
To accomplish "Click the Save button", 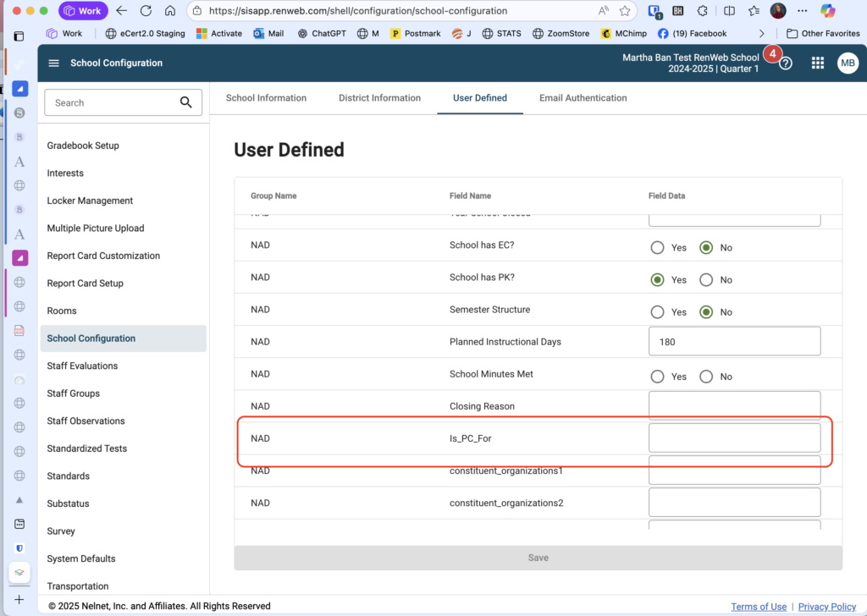I will pyautogui.click(x=538, y=558).
